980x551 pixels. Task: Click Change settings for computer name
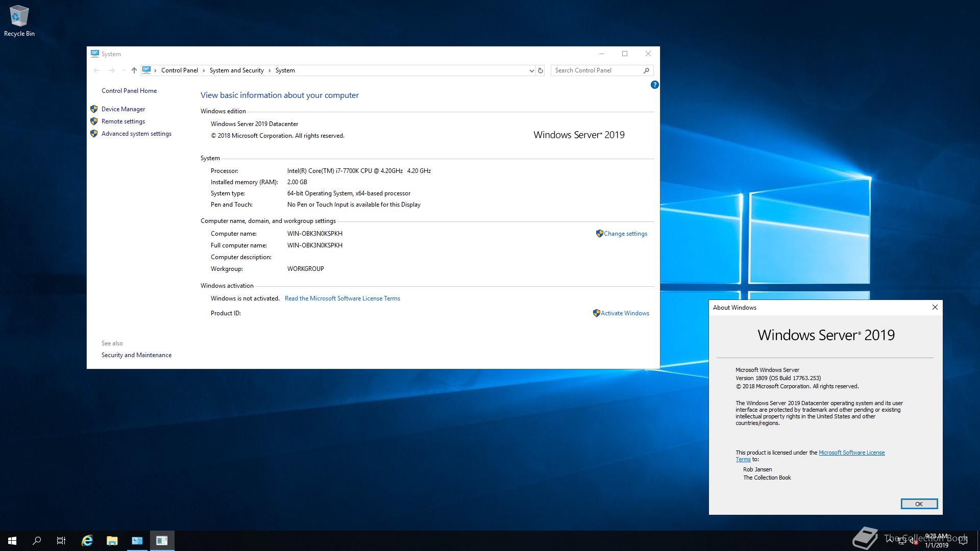coord(625,234)
